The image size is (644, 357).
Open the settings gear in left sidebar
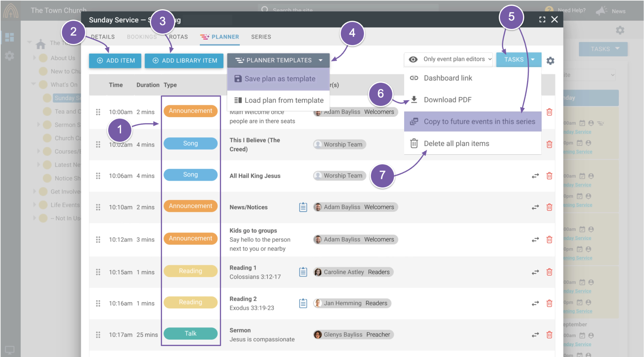(x=10, y=56)
